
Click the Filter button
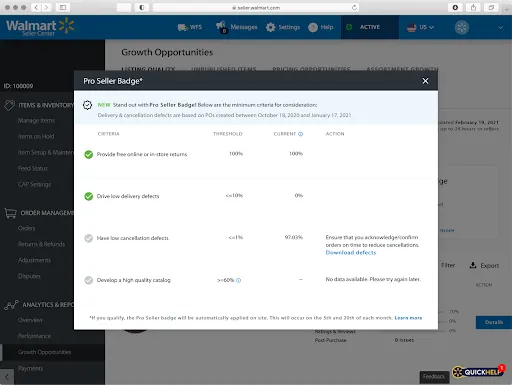(448, 265)
